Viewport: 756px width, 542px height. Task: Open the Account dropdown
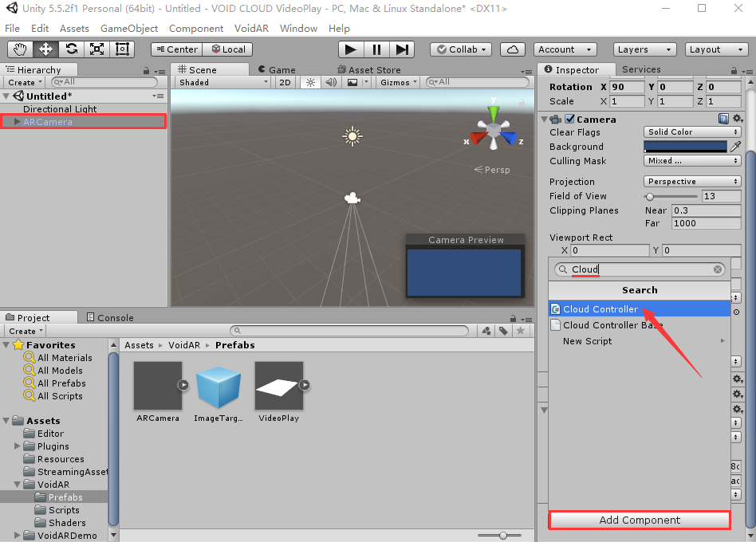pos(565,49)
